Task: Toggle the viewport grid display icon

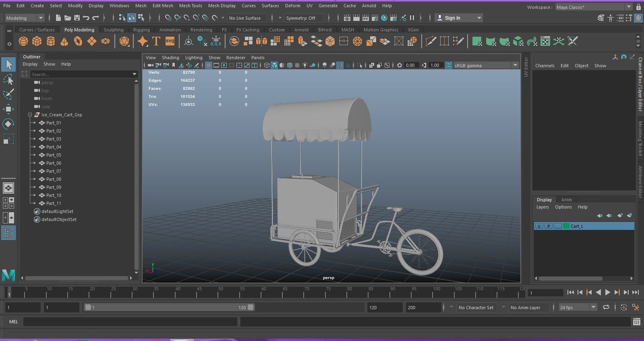Action: [209, 65]
